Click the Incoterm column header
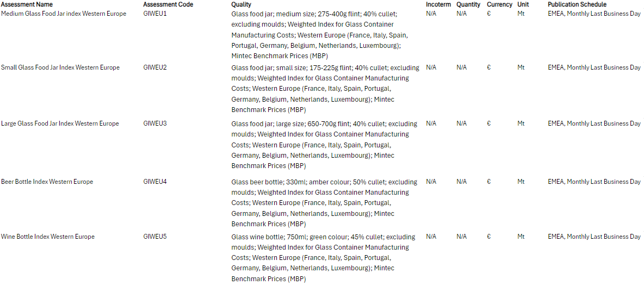Viewport: 644px width, 285px height. click(x=438, y=4)
